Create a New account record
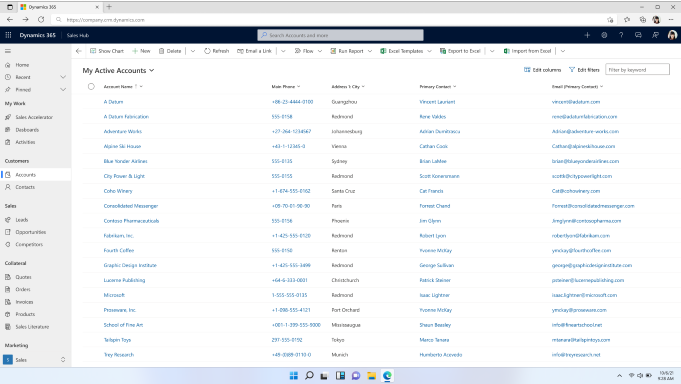Image resolution: width=681 pixels, height=384 pixels. pos(141,51)
